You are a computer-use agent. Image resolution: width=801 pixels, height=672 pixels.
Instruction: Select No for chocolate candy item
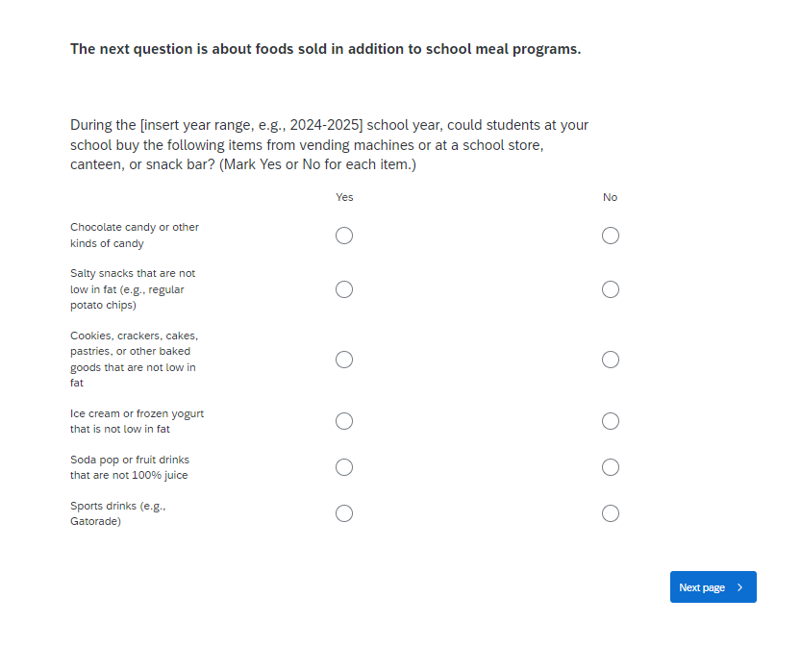611,236
